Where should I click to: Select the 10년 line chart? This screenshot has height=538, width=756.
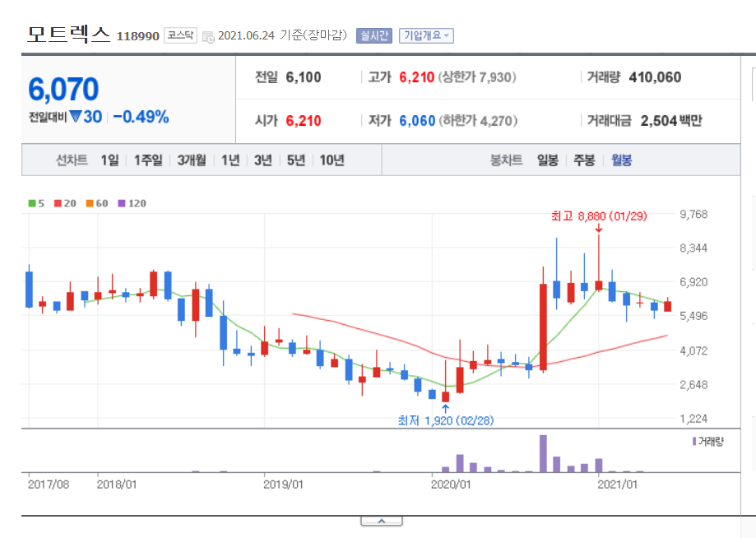tap(332, 160)
